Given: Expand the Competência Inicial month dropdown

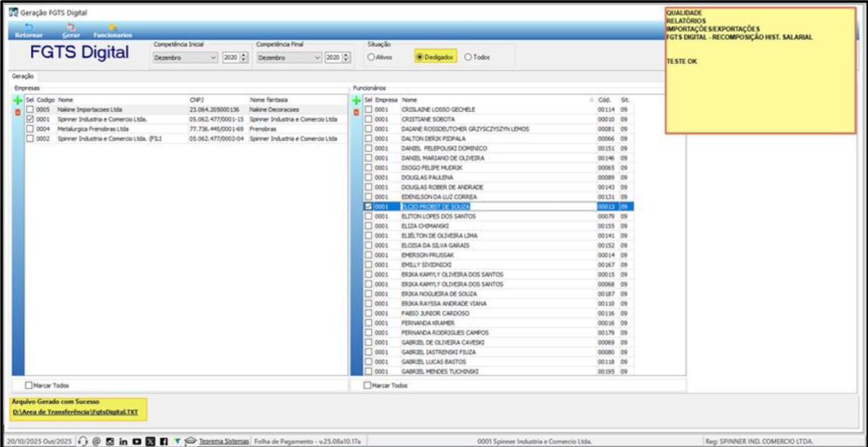Looking at the screenshot, I should coord(213,58).
